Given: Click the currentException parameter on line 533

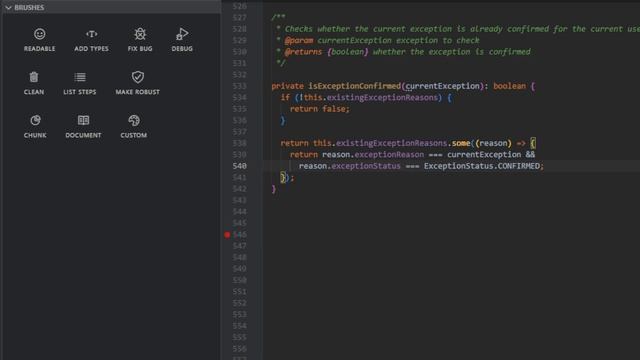Looking at the screenshot, I should (442, 86).
